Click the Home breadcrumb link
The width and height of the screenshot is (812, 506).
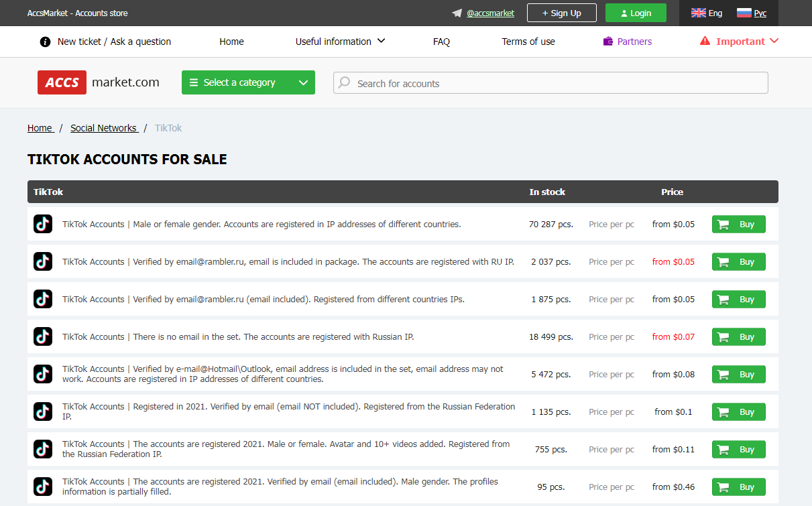click(40, 128)
